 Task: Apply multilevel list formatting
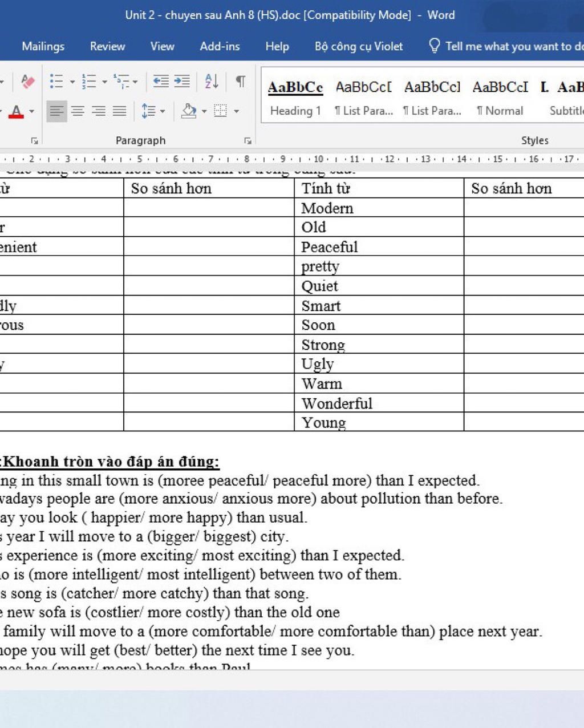point(121,82)
